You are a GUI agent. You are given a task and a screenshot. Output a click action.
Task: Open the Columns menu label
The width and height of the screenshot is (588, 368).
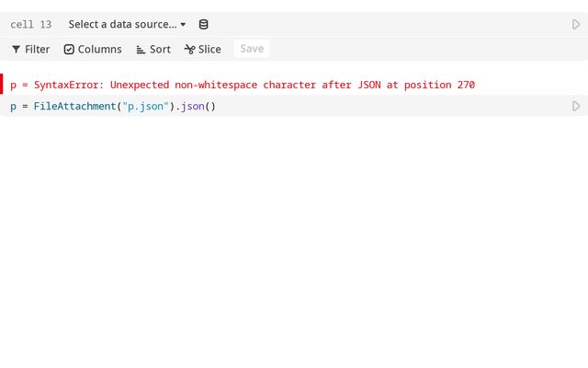point(99,50)
